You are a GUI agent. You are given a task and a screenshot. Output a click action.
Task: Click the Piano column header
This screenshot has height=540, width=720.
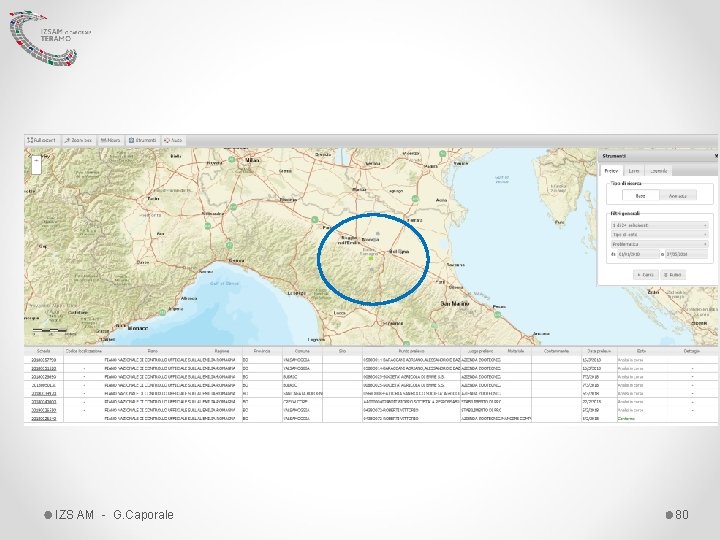click(x=153, y=351)
